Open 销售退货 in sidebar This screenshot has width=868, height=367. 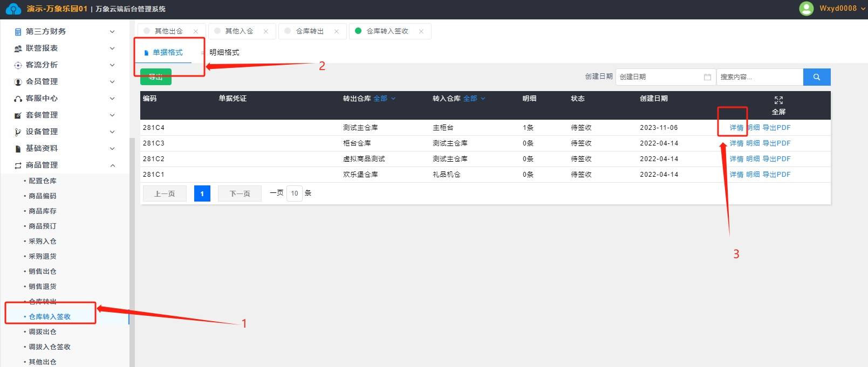point(43,287)
